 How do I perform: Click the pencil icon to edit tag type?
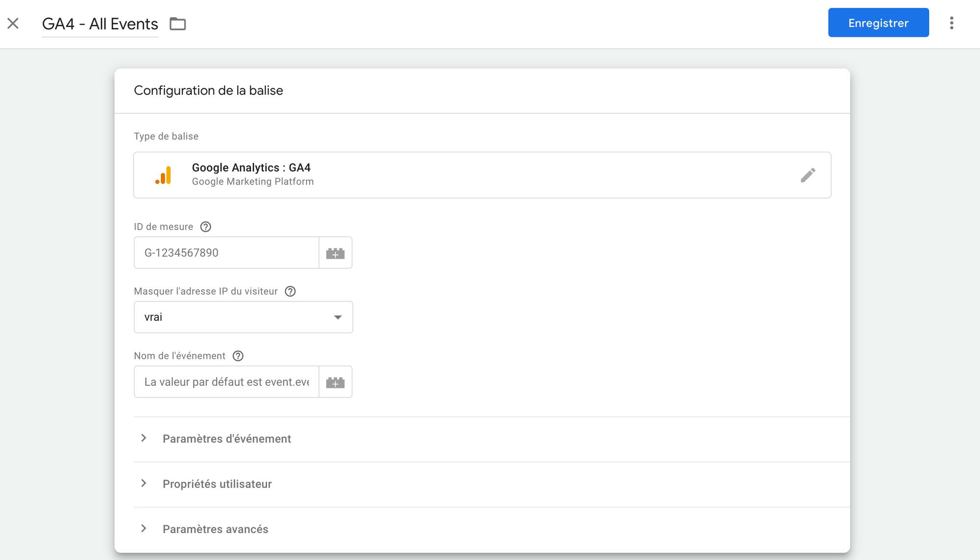pyautogui.click(x=808, y=175)
